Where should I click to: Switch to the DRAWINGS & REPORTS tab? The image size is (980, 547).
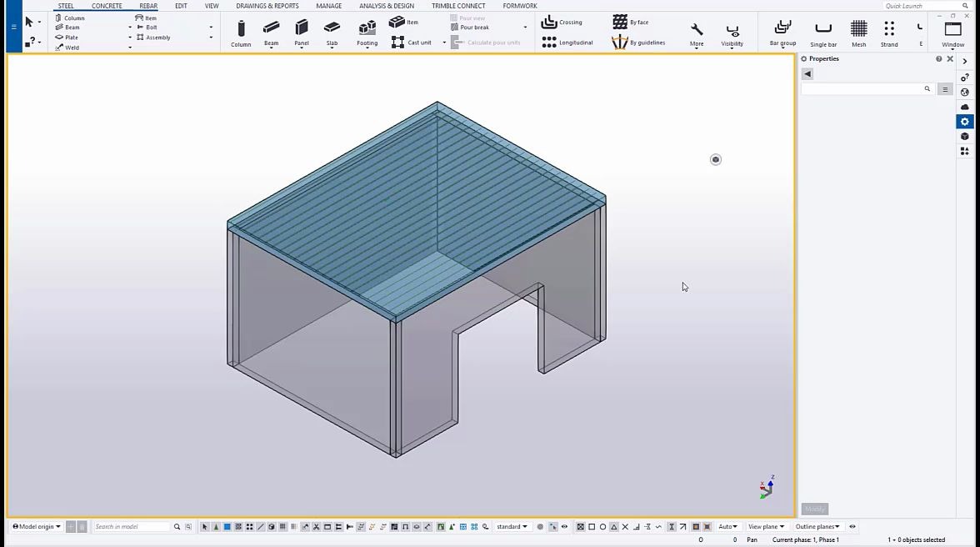pyautogui.click(x=267, y=6)
